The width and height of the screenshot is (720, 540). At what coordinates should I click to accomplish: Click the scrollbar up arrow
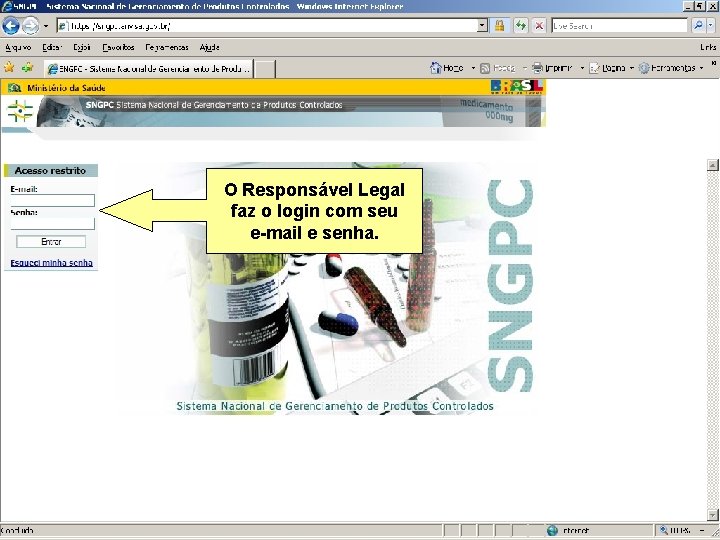click(712, 165)
